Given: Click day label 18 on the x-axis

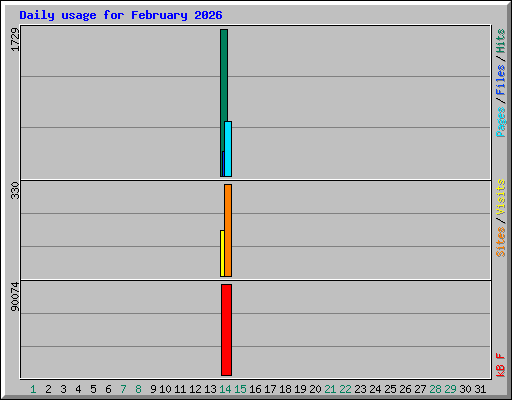Looking at the screenshot, I should pyautogui.click(x=285, y=389).
